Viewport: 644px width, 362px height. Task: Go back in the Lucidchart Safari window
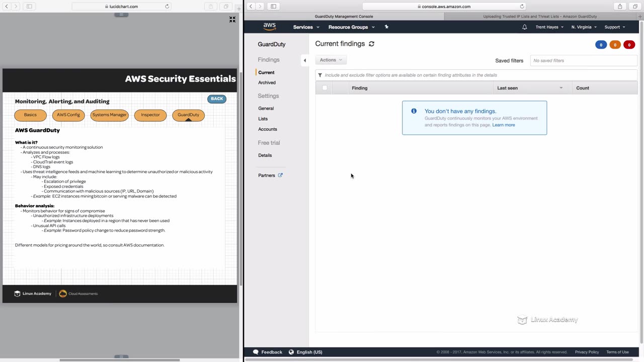pos(7,7)
